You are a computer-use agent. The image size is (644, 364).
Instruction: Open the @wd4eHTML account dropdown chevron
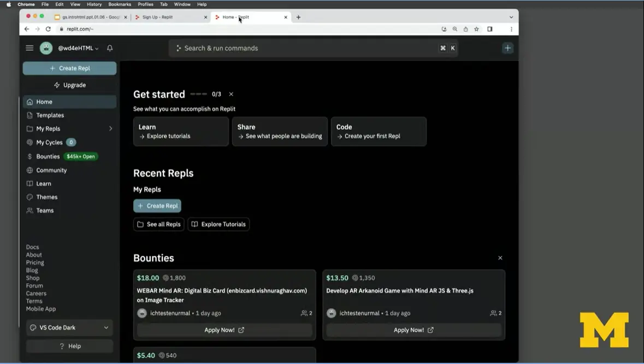tap(97, 48)
